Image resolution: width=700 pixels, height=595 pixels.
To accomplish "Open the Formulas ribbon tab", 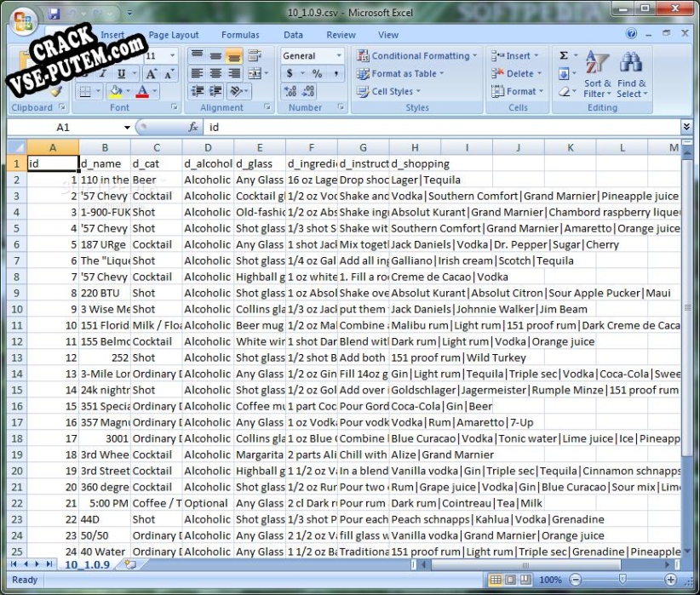I will 240,35.
